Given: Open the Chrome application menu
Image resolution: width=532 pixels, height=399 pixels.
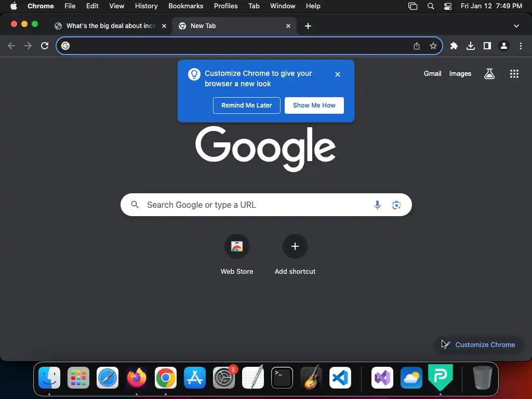Looking at the screenshot, I should click(41, 6).
